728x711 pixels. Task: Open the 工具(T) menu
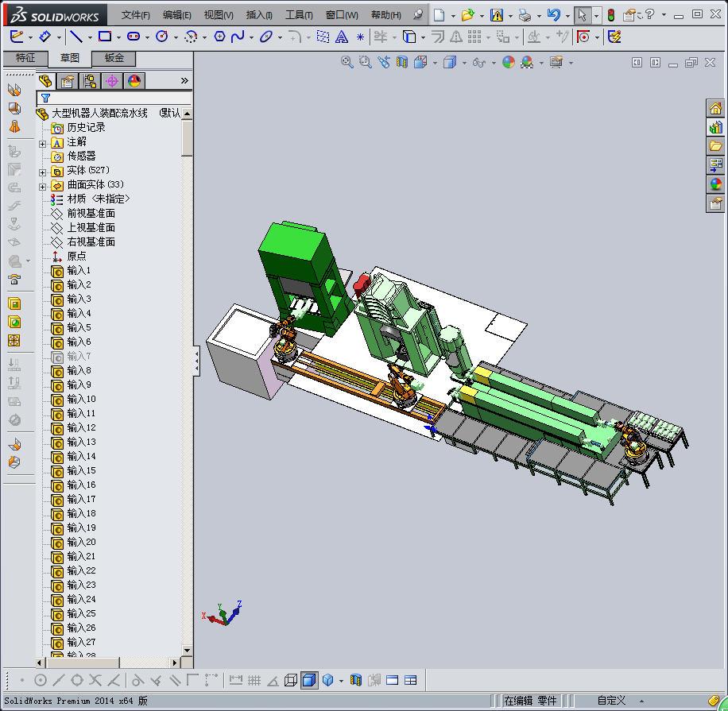(299, 15)
